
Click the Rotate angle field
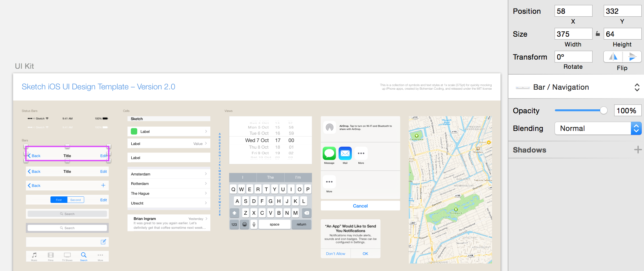click(573, 57)
